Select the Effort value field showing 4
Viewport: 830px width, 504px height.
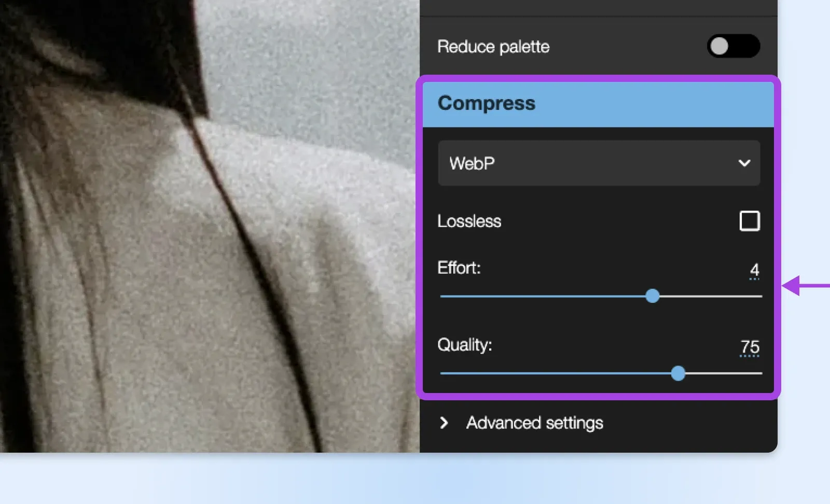coord(754,270)
